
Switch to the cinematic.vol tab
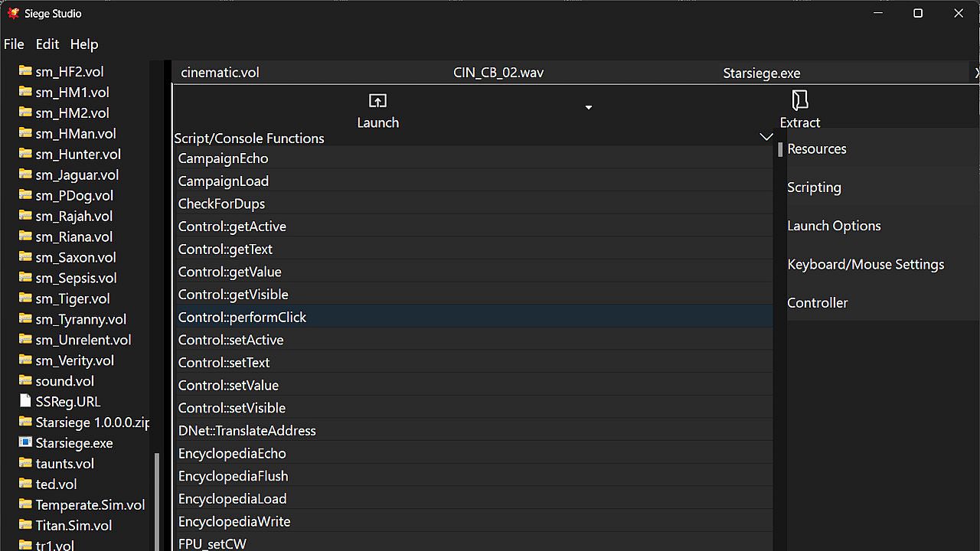220,73
